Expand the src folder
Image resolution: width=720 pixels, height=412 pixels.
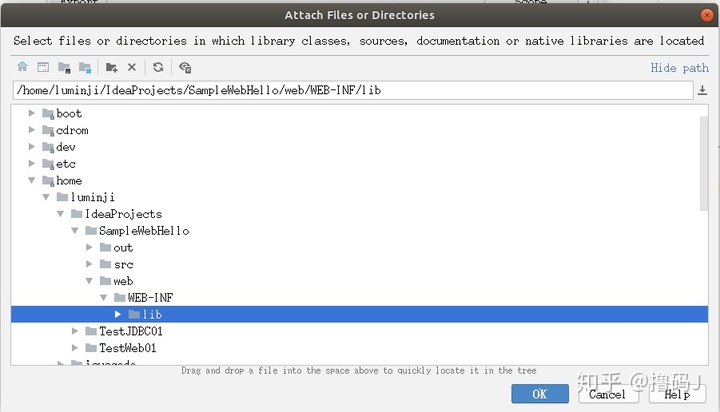coord(89,264)
